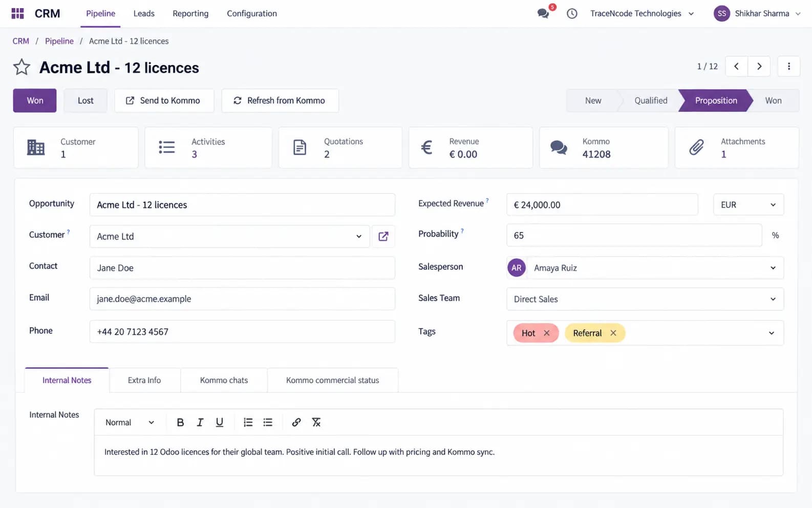Expand the EUR currency dropdown
The width and height of the screenshot is (812, 508).
pyautogui.click(x=749, y=205)
